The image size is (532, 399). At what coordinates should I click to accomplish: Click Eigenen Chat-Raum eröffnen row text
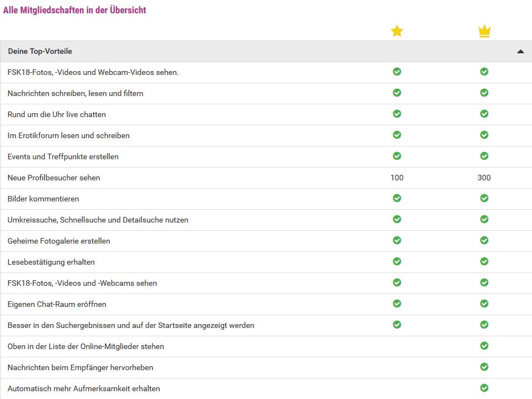(x=57, y=304)
